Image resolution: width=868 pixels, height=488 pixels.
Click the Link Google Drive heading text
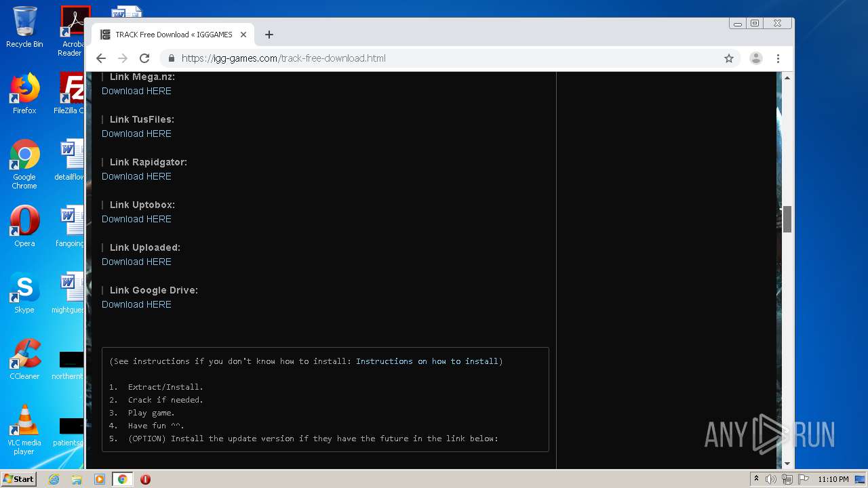click(154, 290)
